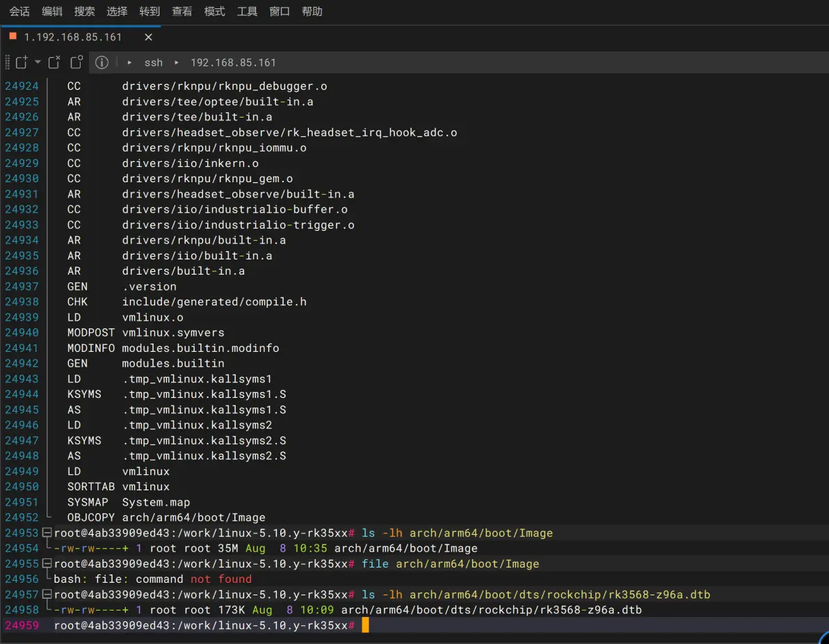829x644 pixels.
Task: Click drivers/built-in.a text
Action: [x=184, y=271]
